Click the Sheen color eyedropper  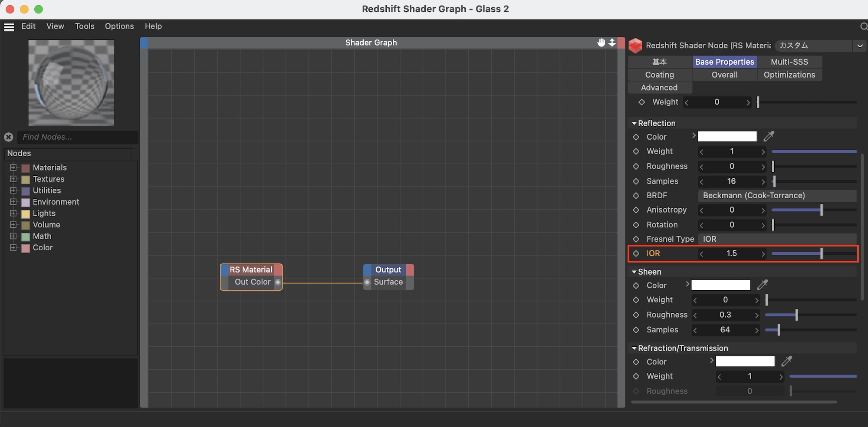(x=762, y=285)
